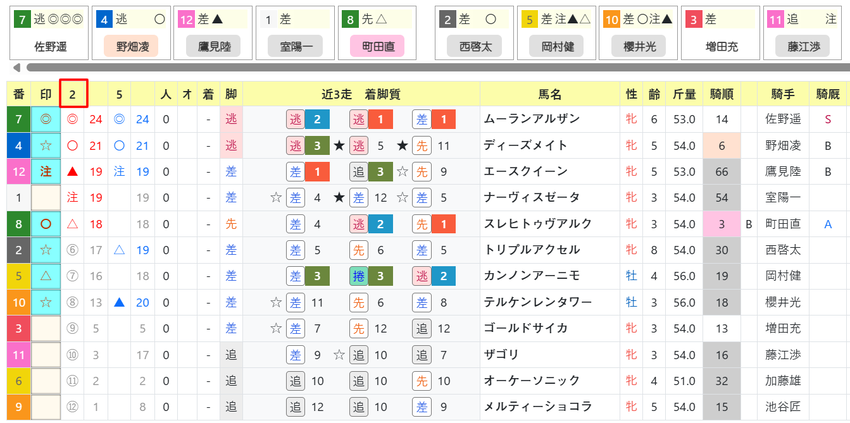Image resolution: width=850 pixels, height=423 pixels.
Task: Click the empty mark cell for horse 3
Action: [x=46, y=328]
